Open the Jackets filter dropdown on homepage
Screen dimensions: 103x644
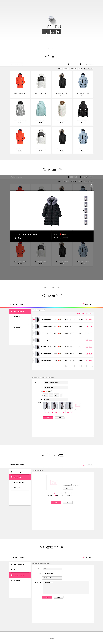click(74, 69)
